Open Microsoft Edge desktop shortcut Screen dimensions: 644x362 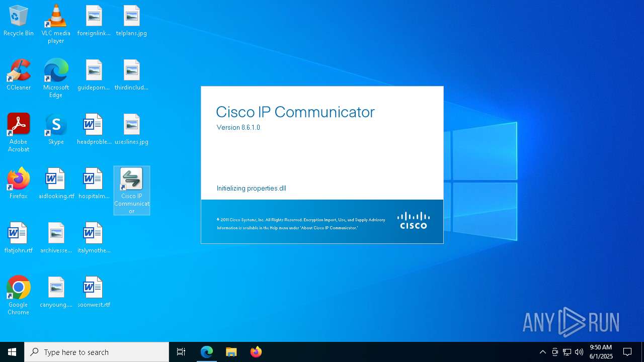[x=56, y=78]
